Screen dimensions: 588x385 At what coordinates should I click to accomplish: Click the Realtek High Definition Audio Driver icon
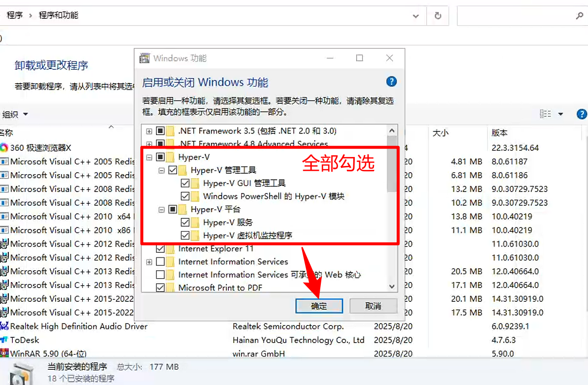coord(4,326)
